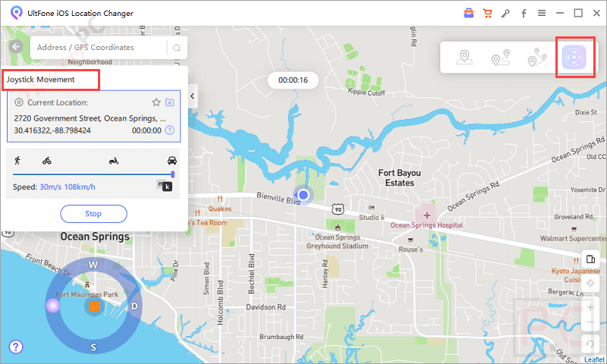607x364 pixels.
Task: Zoom out the map with minus
Action: point(590,322)
